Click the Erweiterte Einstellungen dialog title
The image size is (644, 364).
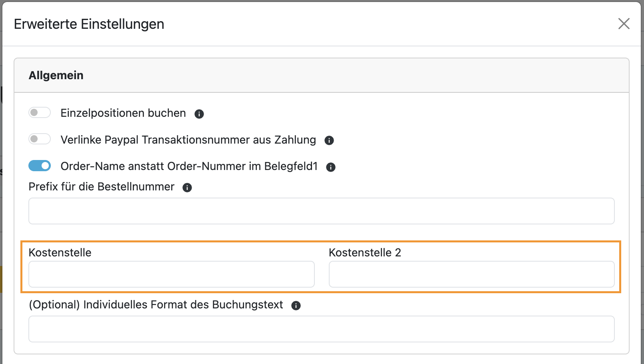click(89, 24)
